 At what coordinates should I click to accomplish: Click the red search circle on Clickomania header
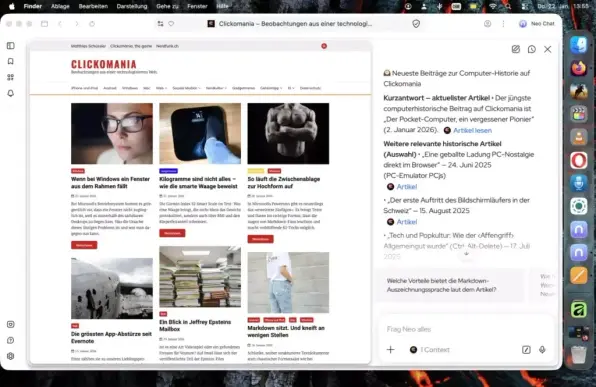coord(324,46)
